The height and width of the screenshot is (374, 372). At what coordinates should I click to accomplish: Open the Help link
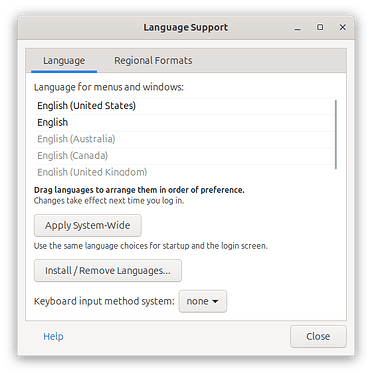pyautogui.click(x=53, y=337)
